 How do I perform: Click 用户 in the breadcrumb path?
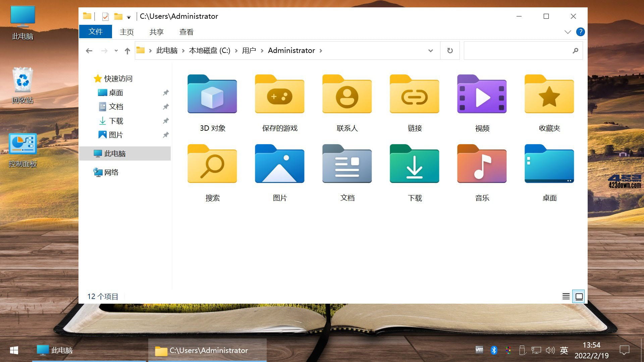(x=249, y=50)
